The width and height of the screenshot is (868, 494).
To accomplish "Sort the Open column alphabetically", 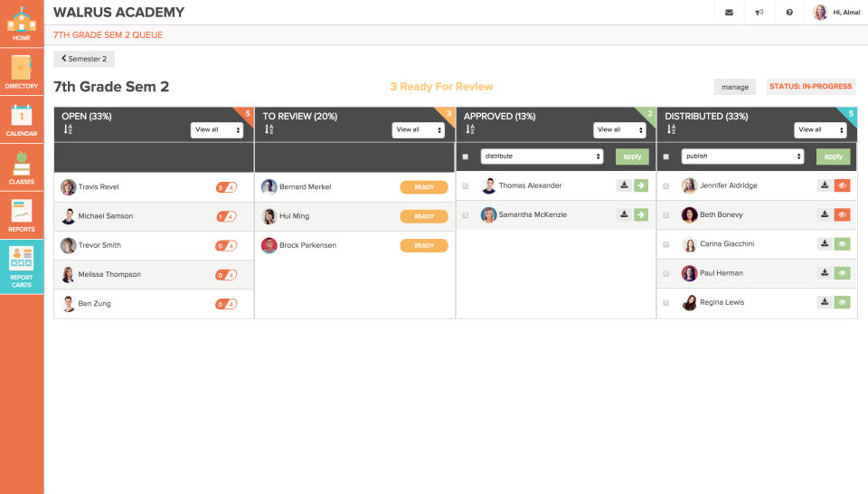I will click(68, 129).
